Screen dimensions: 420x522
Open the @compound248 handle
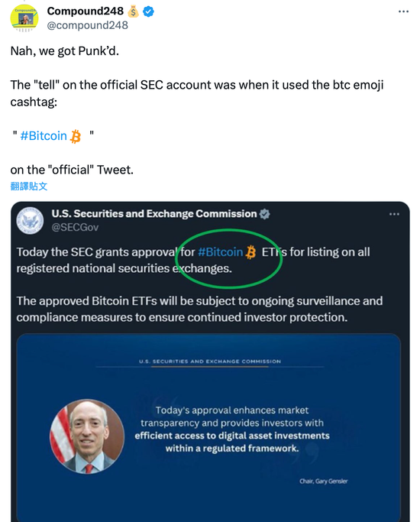coord(88,25)
